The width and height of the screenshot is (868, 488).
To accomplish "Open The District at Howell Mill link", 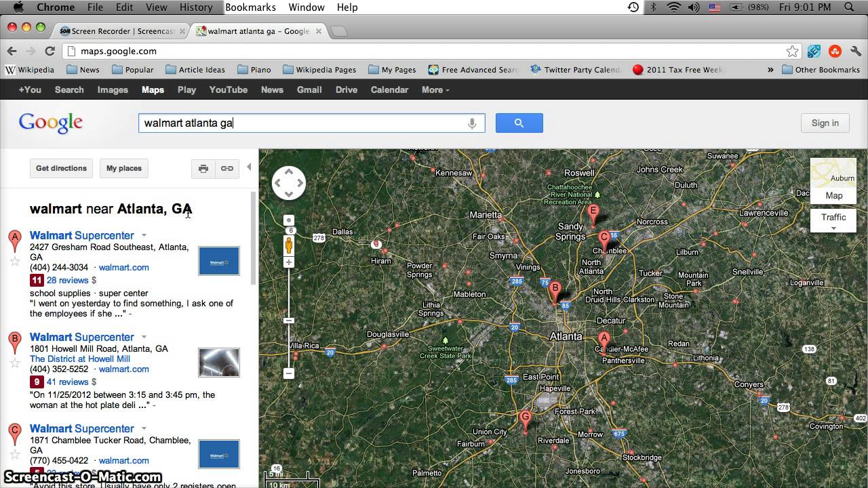I will coord(80,359).
